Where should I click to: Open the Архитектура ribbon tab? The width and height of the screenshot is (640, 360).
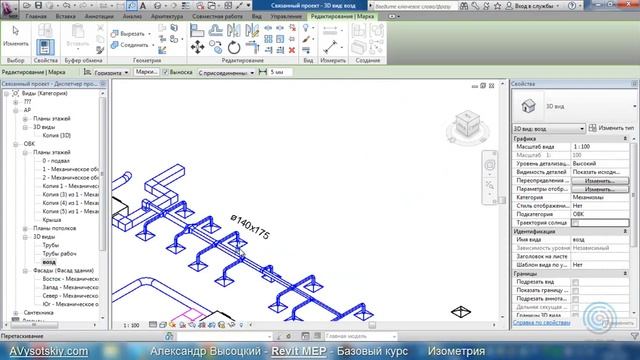point(167,16)
